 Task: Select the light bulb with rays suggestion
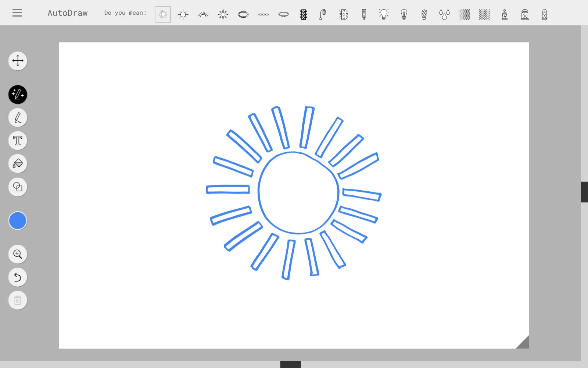(384, 14)
